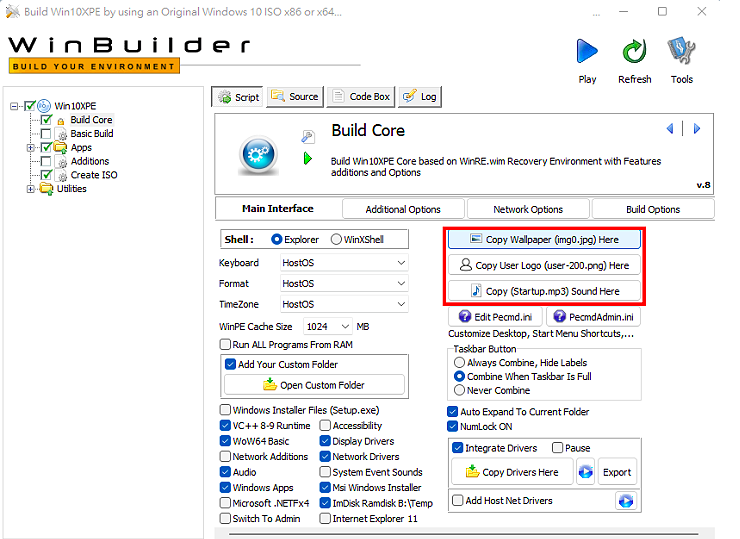The image size is (740, 539).
Task: Toggle Auto Expand To Current Folder
Action: 452,411
